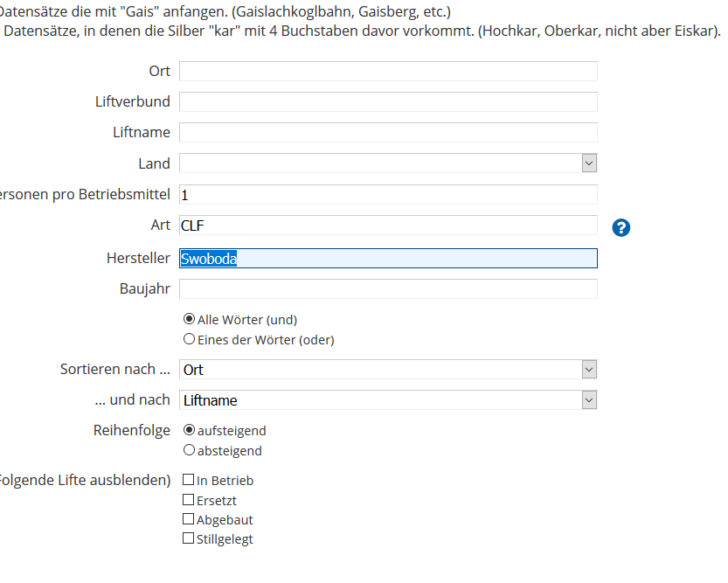Toggle the Stillgelegt checkbox
The height and width of the screenshot is (583, 728).
click(x=188, y=538)
